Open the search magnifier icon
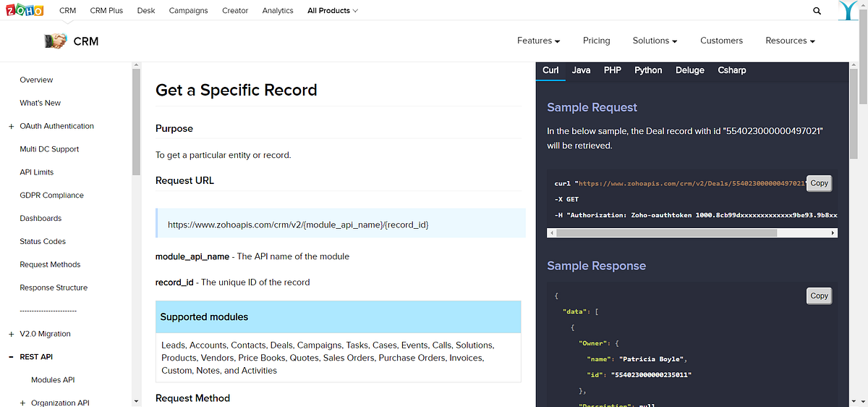 [817, 11]
